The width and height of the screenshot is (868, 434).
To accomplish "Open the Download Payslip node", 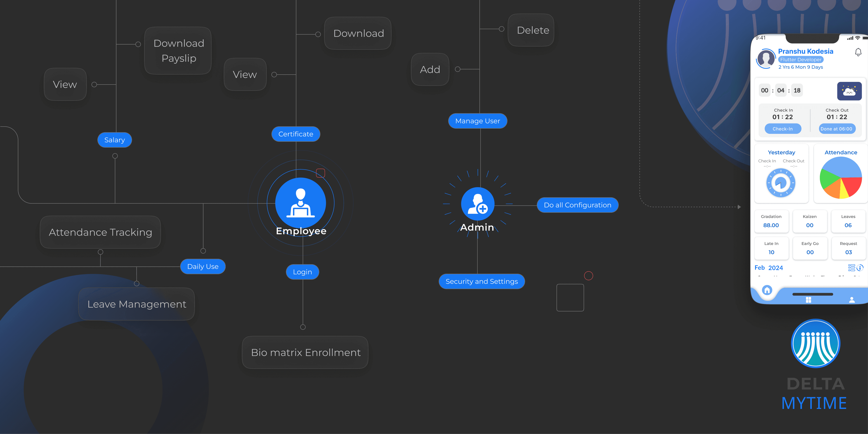I will click(178, 51).
